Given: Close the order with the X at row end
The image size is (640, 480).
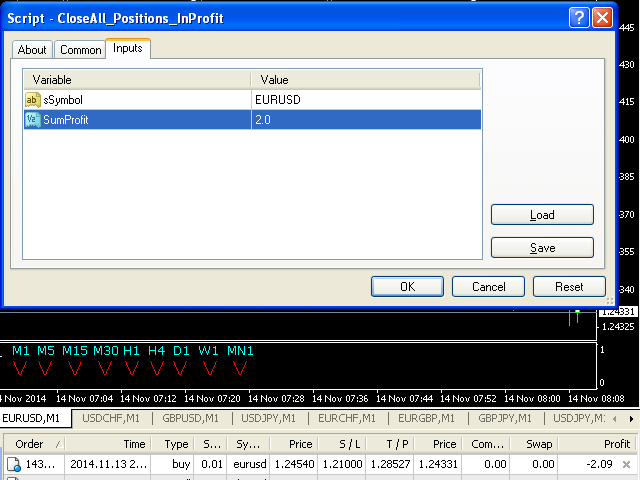Looking at the screenshot, I should tap(626, 464).
